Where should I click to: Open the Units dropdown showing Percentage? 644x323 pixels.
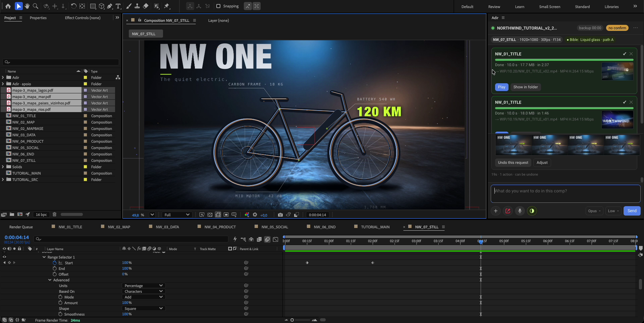click(x=143, y=286)
